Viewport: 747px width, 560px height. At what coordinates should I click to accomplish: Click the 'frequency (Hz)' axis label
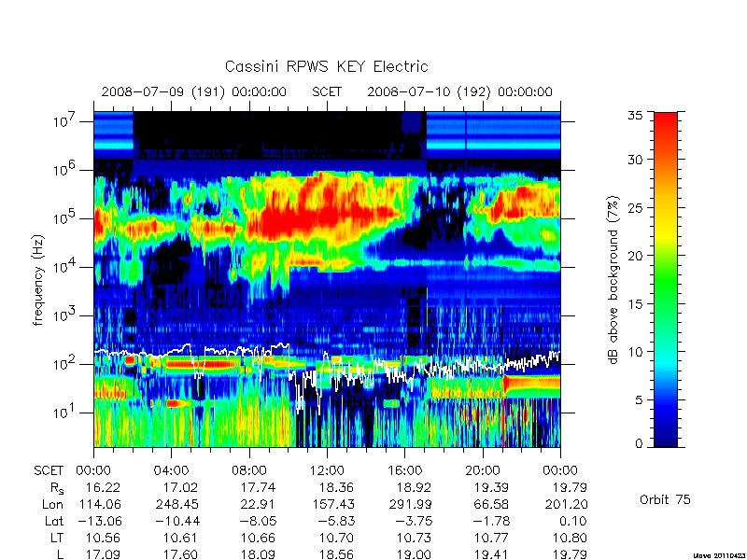click(38, 280)
